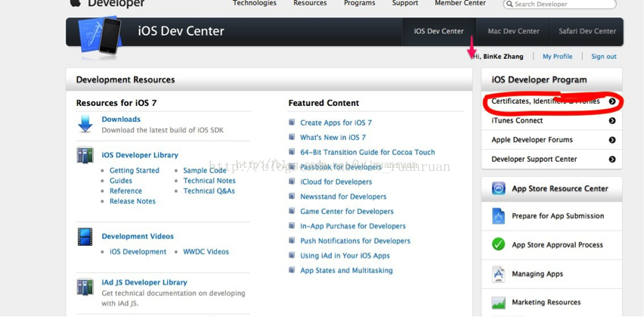Open the Newsstand for Developers link
Image resolution: width=644 pixels, height=317 pixels.
coord(343,197)
